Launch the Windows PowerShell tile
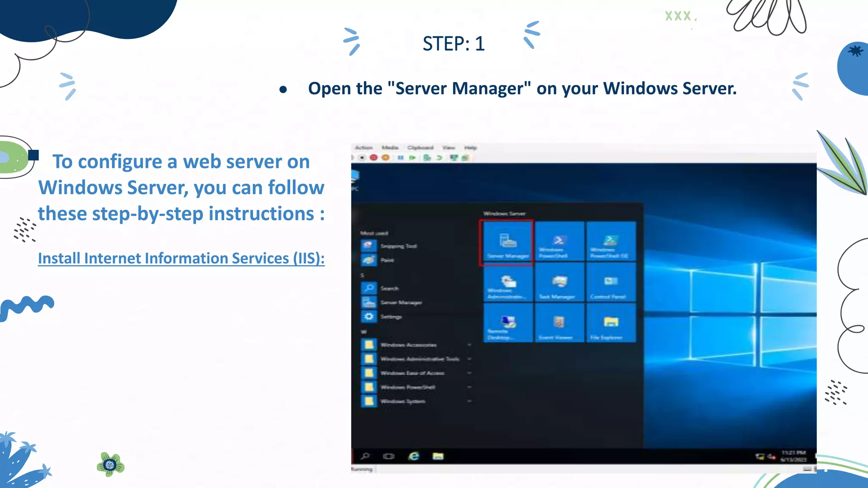Image resolution: width=868 pixels, height=488 pixels. click(x=559, y=241)
